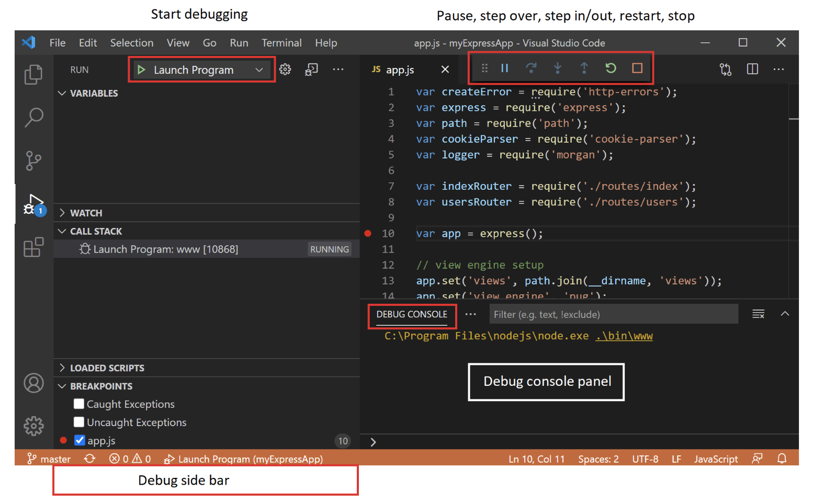Clear the debug console output
813x504 pixels.
[758, 314]
